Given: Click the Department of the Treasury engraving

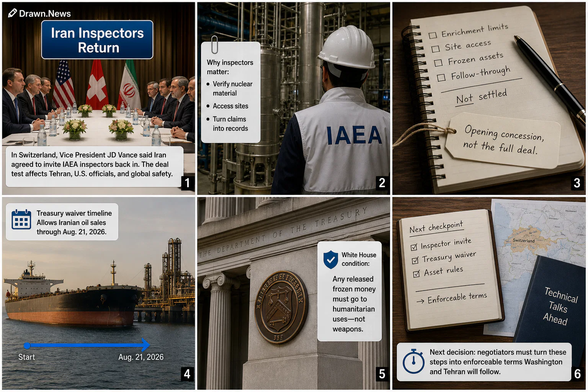Looking at the screenshot, I should 283,232.
